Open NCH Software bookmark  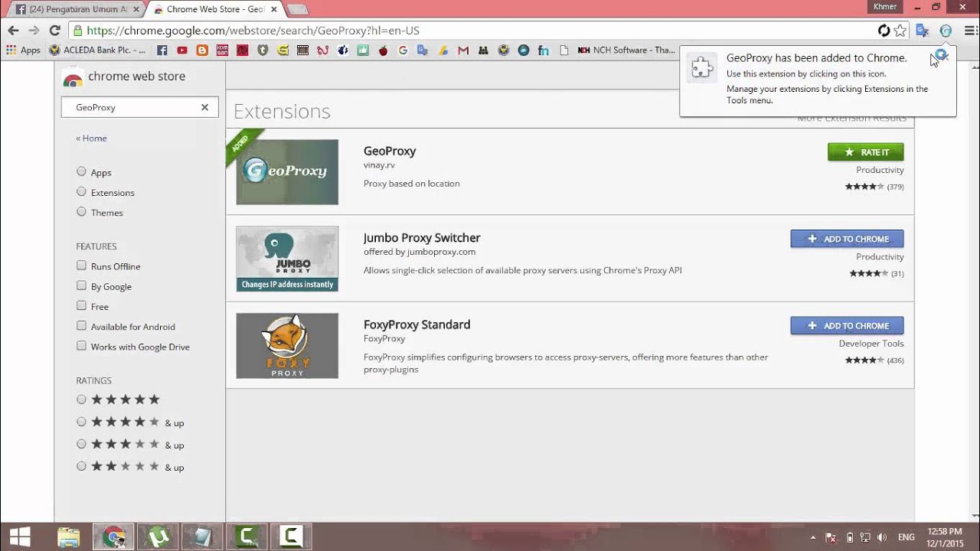point(626,51)
